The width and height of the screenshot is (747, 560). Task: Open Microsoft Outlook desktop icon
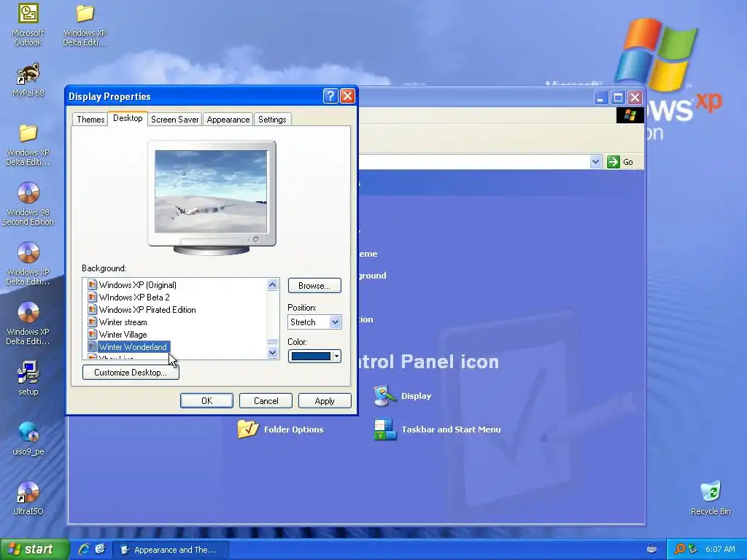[28, 25]
